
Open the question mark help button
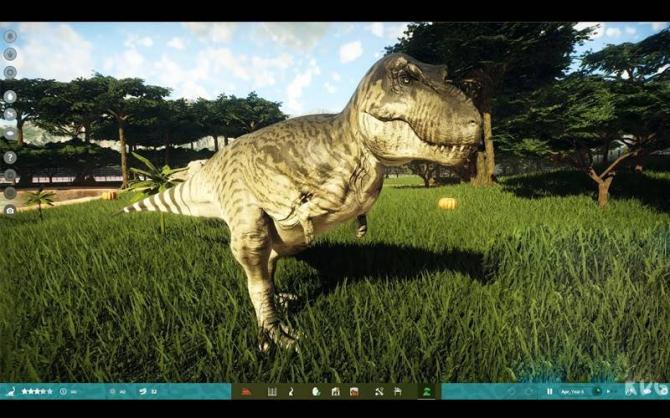pos(10,157)
